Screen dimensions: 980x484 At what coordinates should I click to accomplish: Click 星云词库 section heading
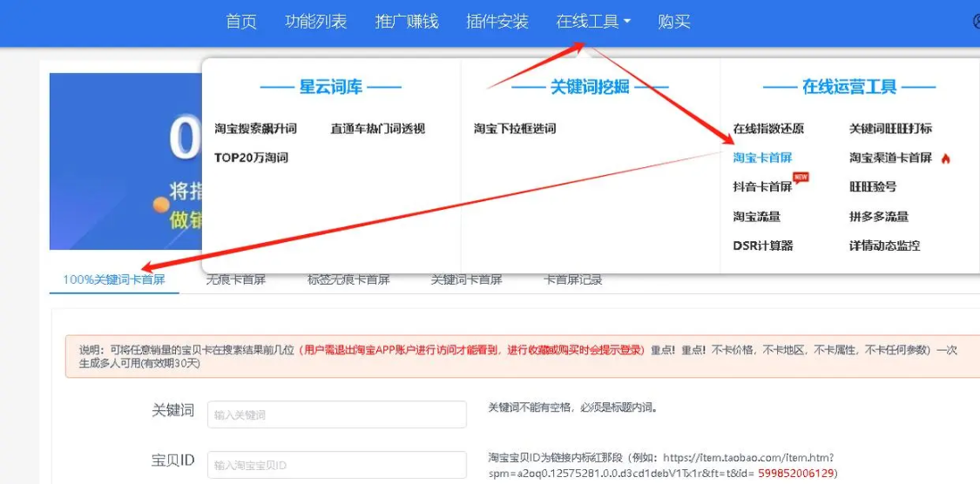pyautogui.click(x=331, y=87)
